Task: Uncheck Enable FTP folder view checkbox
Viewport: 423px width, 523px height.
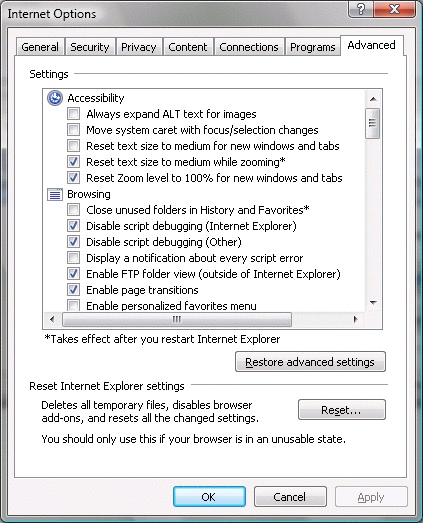Action: (73, 274)
